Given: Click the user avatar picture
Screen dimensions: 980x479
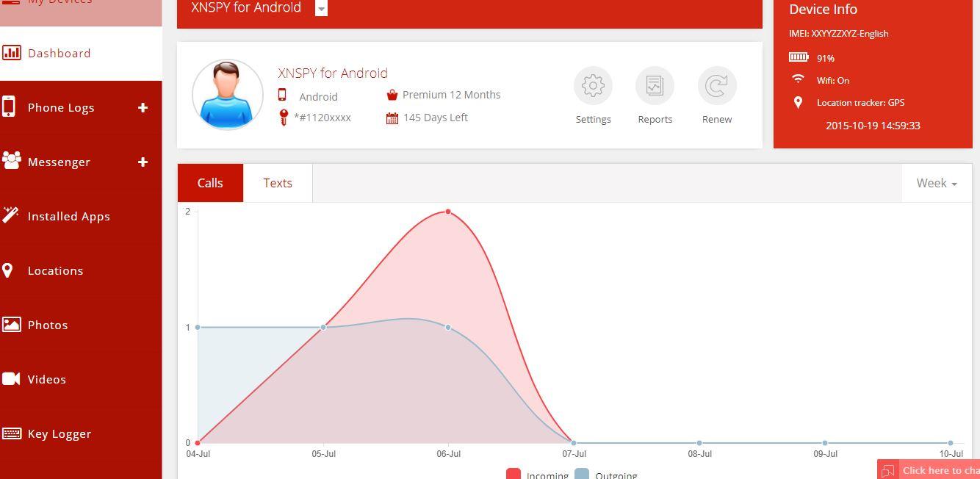Looking at the screenshot, I should point(228,95).
